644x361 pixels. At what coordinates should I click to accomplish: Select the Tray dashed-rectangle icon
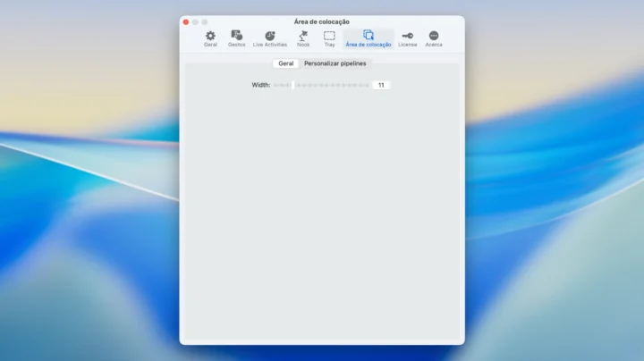(x=329, y=38)
